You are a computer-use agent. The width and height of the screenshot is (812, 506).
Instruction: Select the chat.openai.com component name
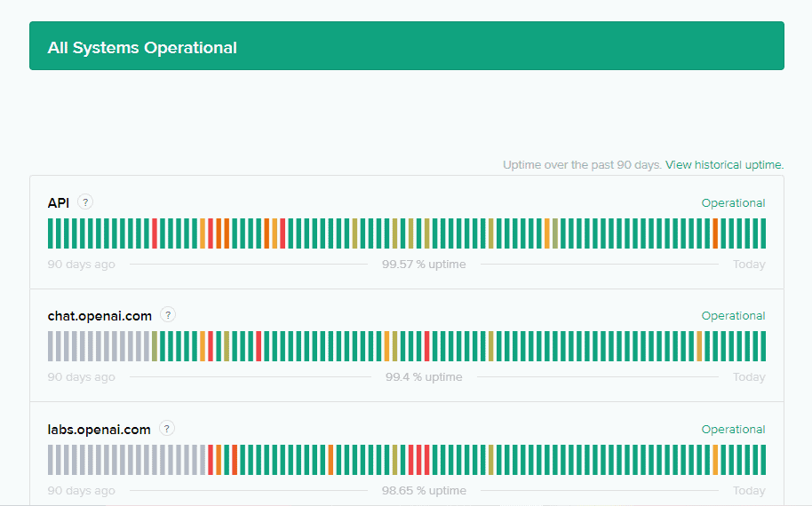(x=100, y=316)
